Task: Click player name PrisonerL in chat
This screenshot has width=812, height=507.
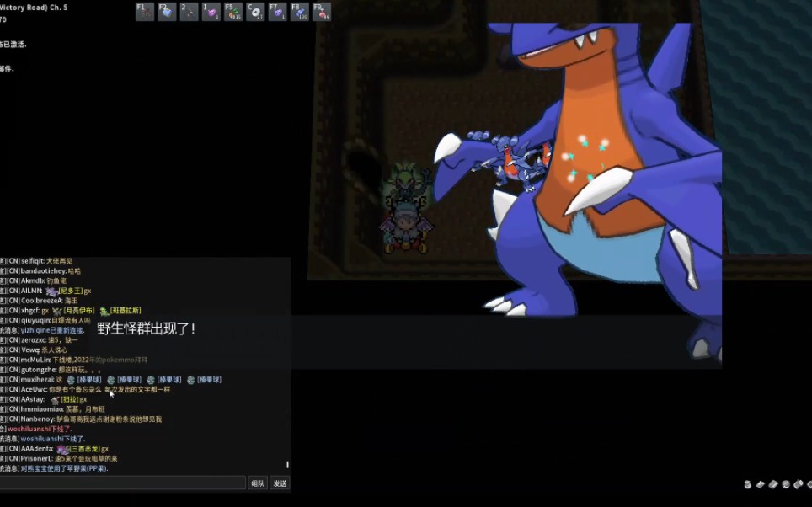Action: point(36,459)
